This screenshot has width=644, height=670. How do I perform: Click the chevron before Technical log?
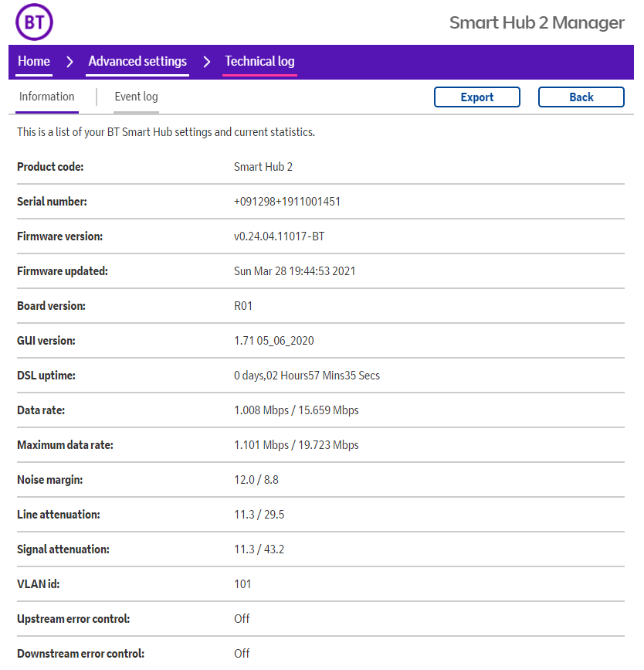click(x=206, y=62)
